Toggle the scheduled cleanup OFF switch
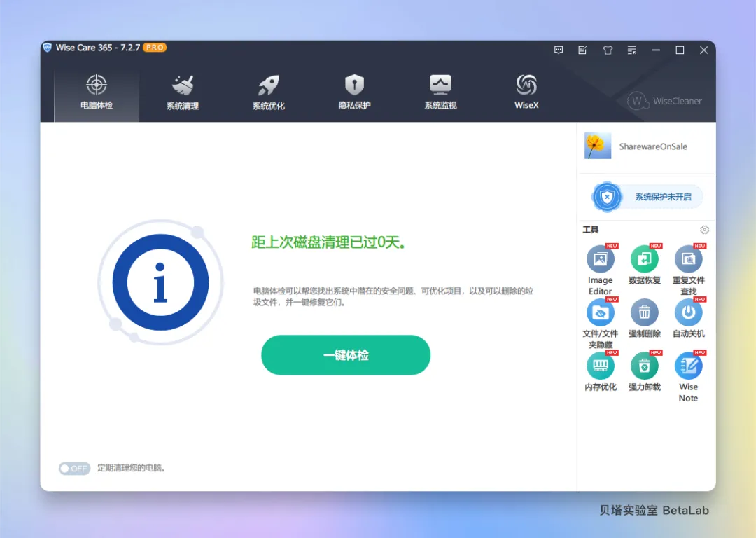 74,468
